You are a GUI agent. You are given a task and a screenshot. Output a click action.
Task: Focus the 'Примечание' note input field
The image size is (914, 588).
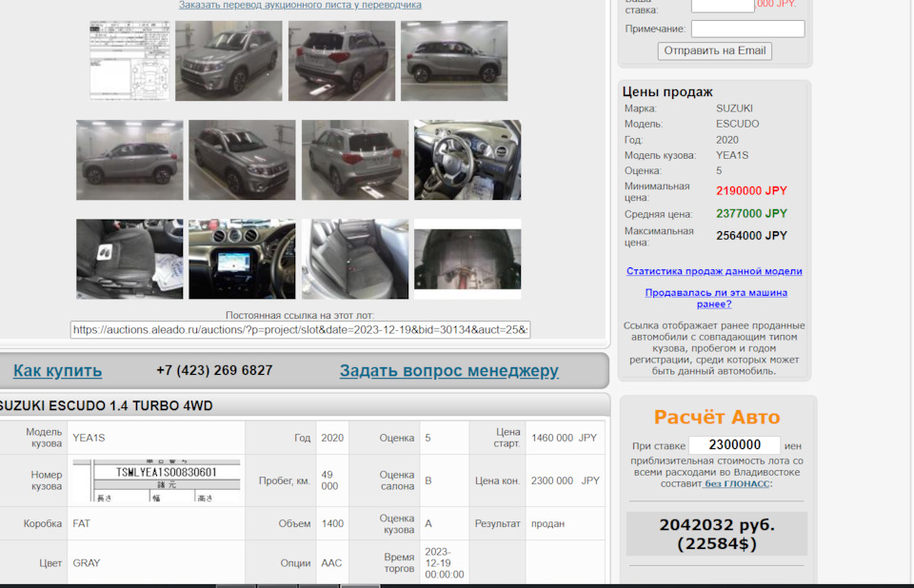tap(748, 29)
